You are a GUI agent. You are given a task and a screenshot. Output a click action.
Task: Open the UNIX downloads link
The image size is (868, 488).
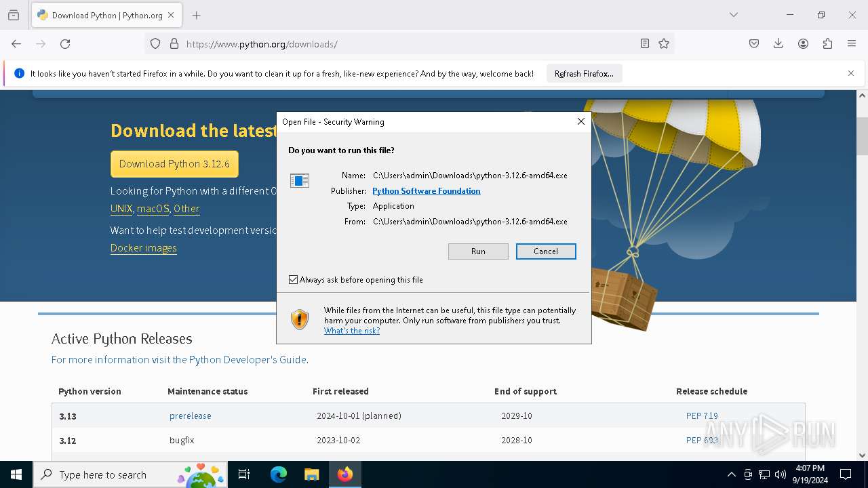click(121, 209)
